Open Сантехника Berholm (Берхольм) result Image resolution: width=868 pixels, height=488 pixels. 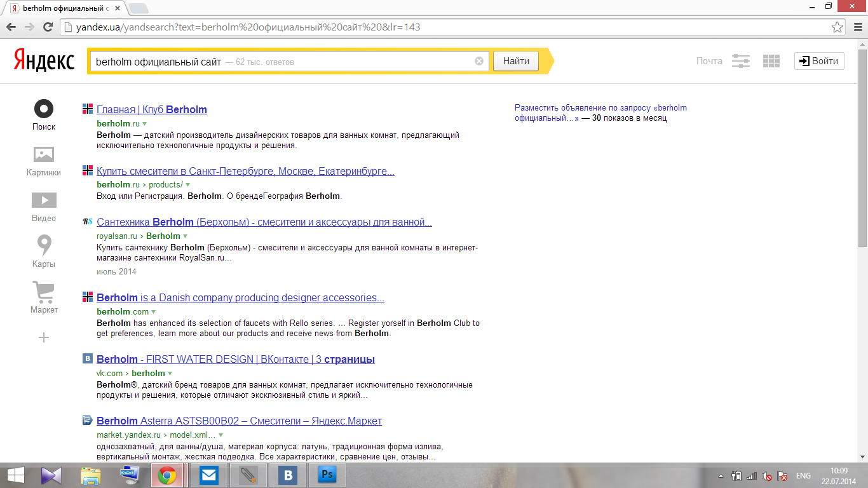point(264,222)
